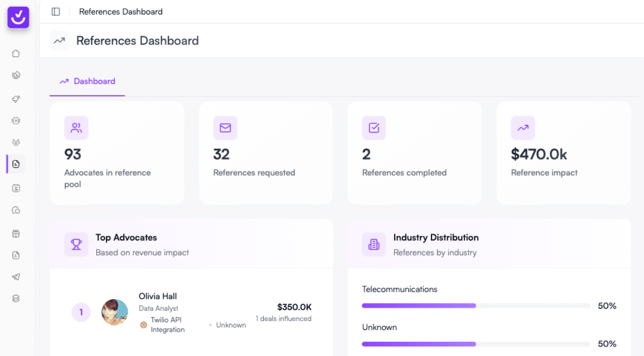
Task: Open the References requested card
Action: coord(266,153)
